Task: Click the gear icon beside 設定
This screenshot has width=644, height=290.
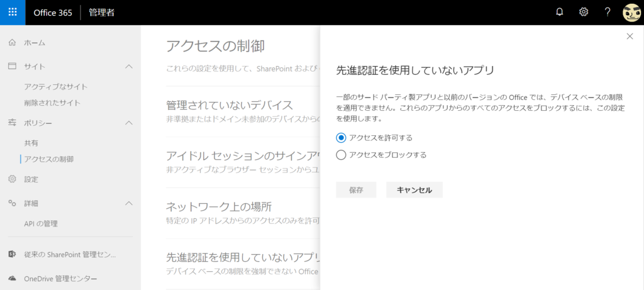Action: 13,179
